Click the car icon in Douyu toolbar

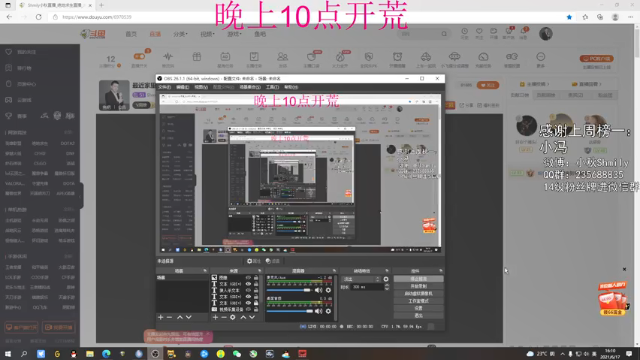(426, 57)
